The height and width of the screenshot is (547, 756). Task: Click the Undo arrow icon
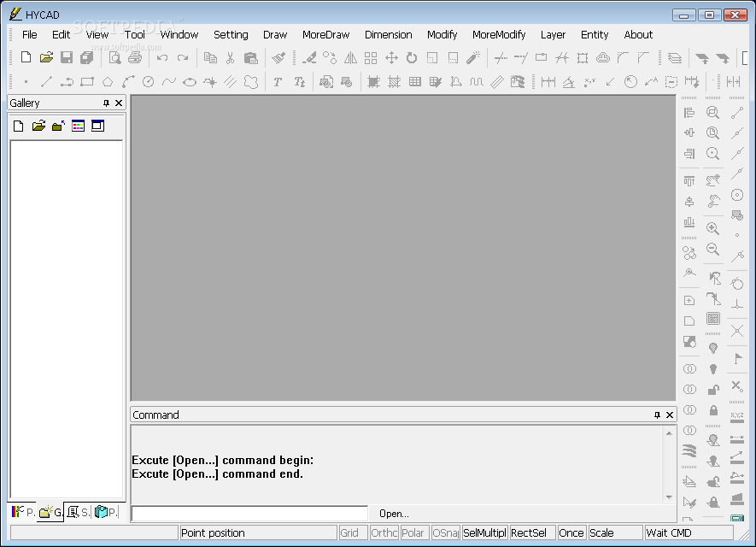coord(162,58)
